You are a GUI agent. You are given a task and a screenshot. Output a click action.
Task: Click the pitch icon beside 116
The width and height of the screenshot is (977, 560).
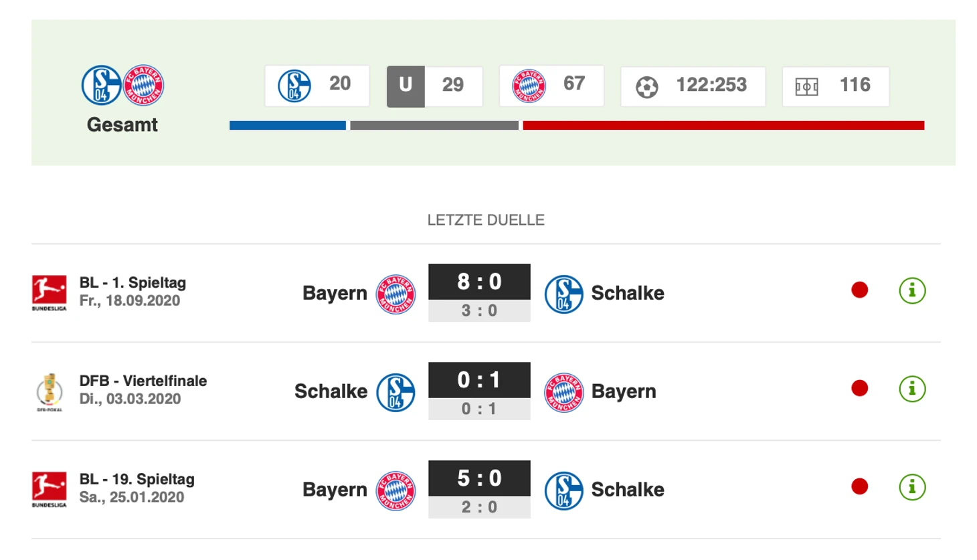tap(806, 87)
